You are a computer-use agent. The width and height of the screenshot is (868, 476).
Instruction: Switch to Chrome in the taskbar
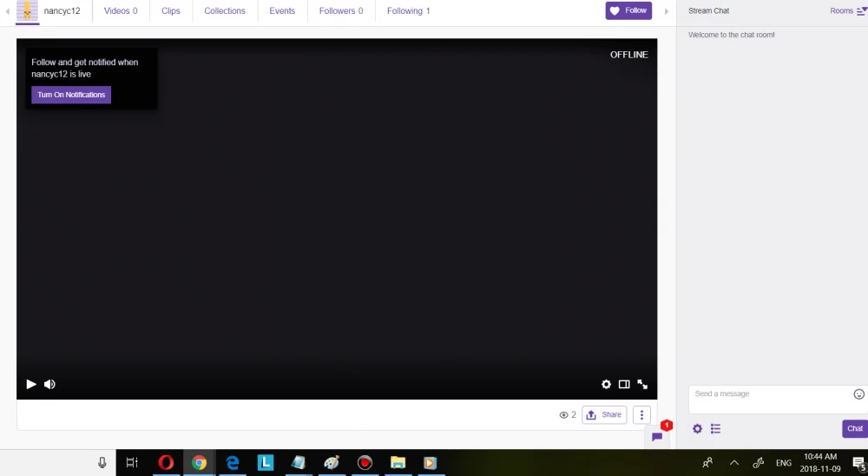[200, 463]
